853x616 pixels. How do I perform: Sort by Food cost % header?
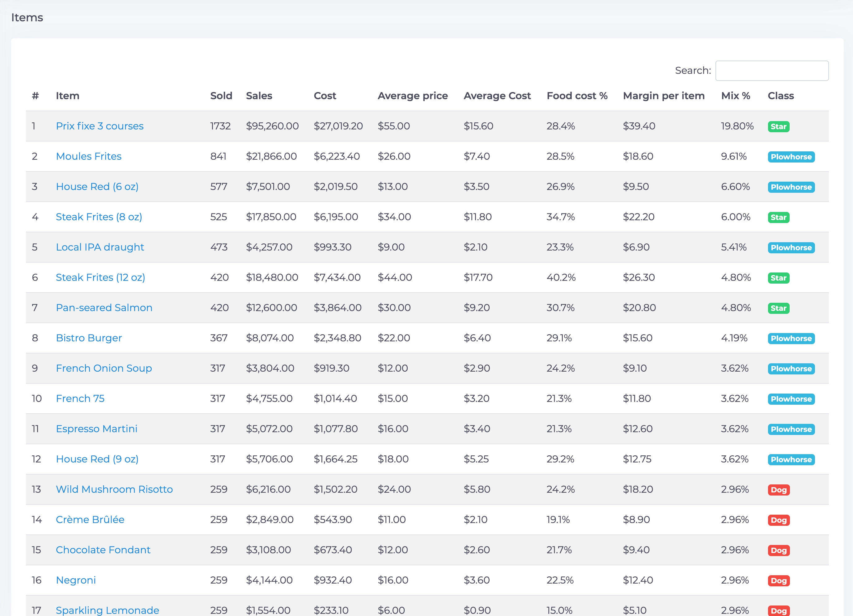[577, 96]
